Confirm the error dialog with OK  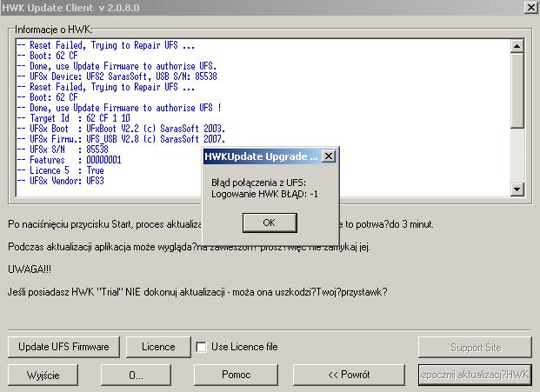click(x=270, y=223)
